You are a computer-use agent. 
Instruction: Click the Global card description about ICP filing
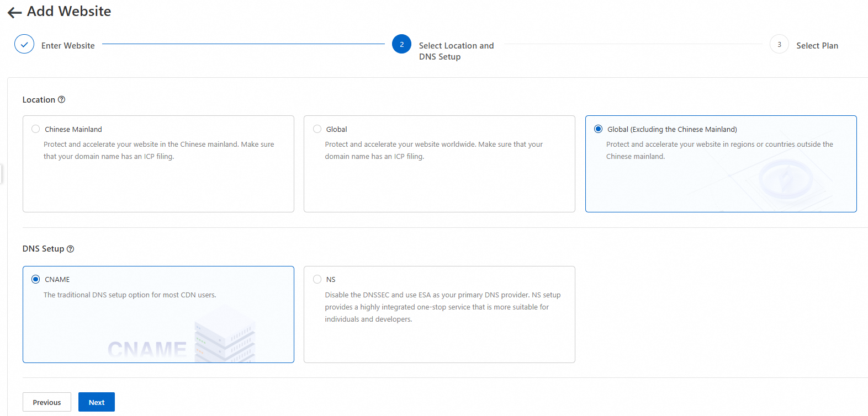[434, 150]
